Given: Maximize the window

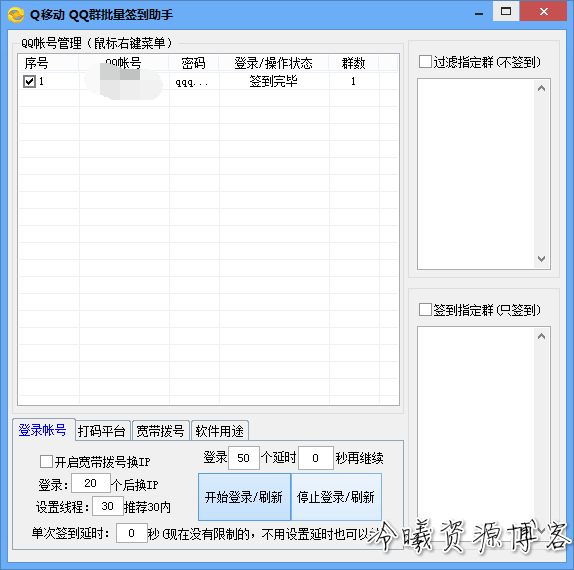Looking at the screenshot, I should pos(506,12).
